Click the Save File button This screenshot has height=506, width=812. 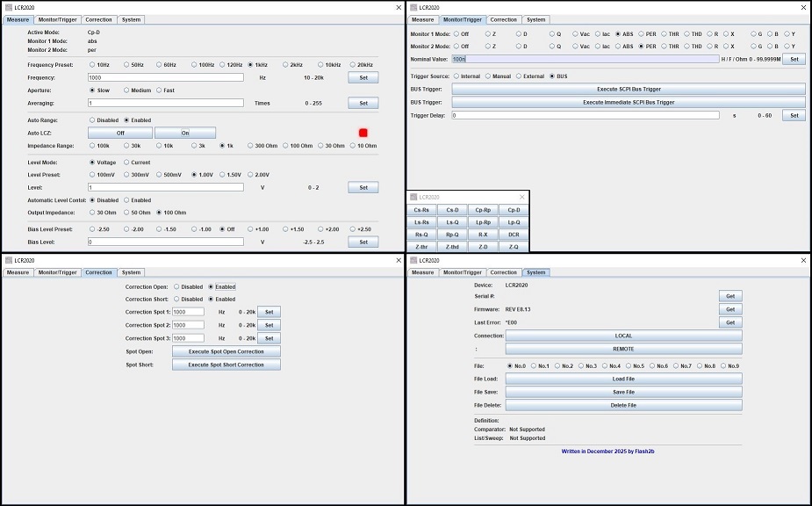tap(623, 393)
